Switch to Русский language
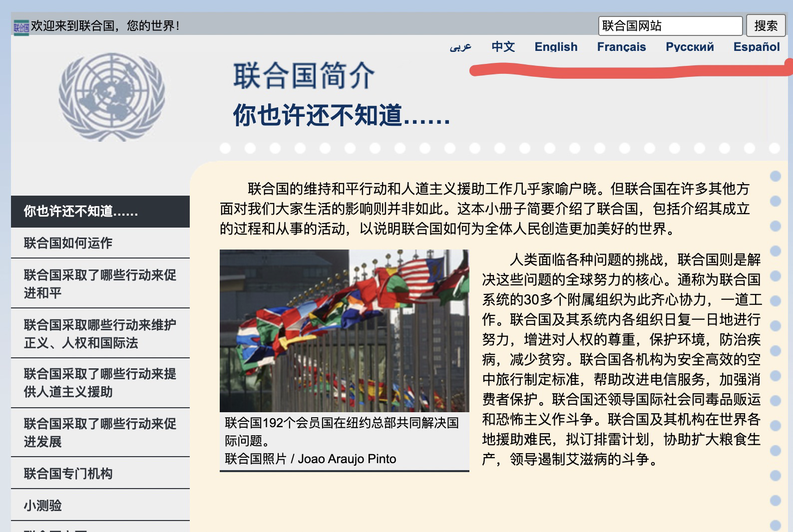This screenshot has height=532, width=793. tap(690, 47)
